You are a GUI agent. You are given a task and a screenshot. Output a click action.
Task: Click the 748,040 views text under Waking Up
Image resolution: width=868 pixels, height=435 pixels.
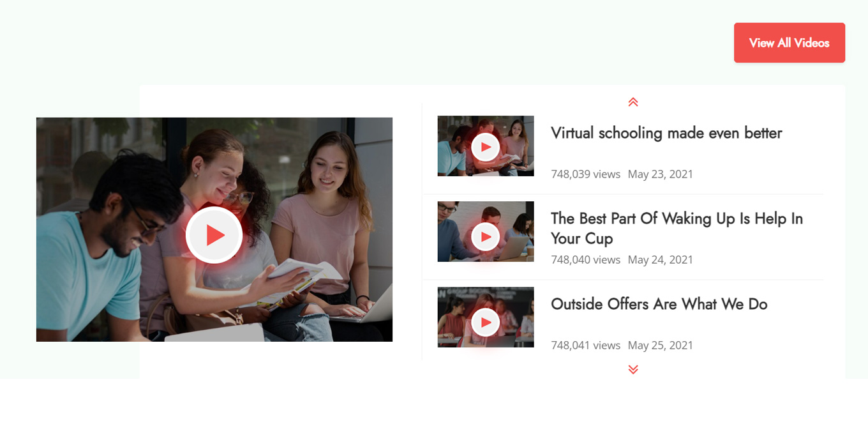coord(585,259)
